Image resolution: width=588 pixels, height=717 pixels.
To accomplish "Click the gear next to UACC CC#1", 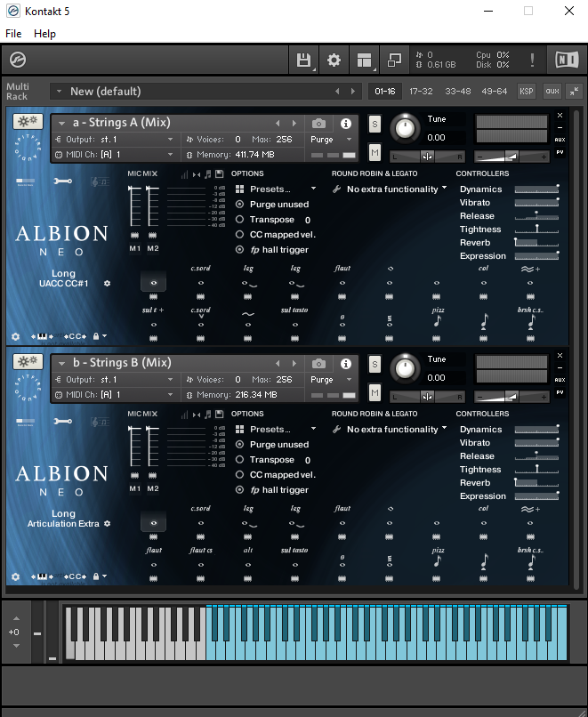I will click(107, 284).
